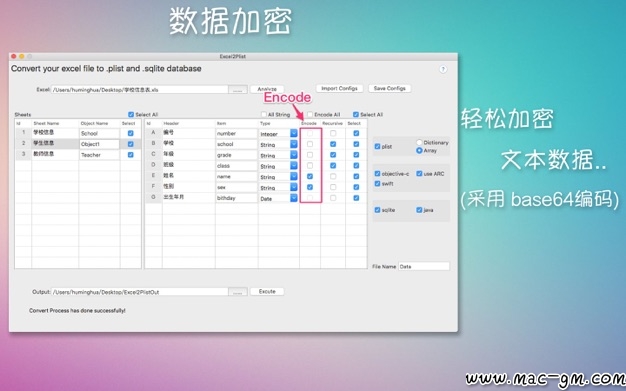Toggle Recursive checkbox for grade row
Image resolution: width=626 pixels, height=391 pixels.
[333, 155]
